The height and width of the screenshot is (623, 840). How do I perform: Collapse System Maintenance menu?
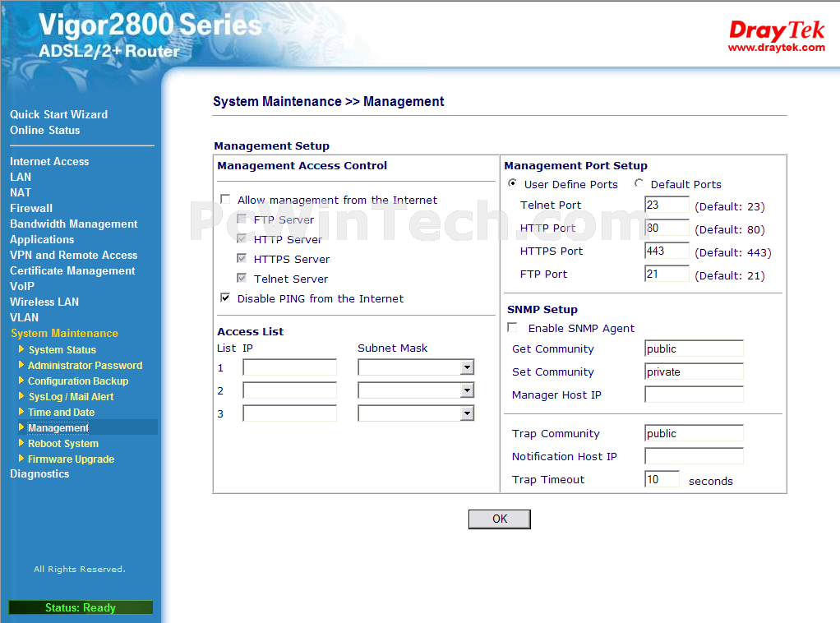point(64,333)
